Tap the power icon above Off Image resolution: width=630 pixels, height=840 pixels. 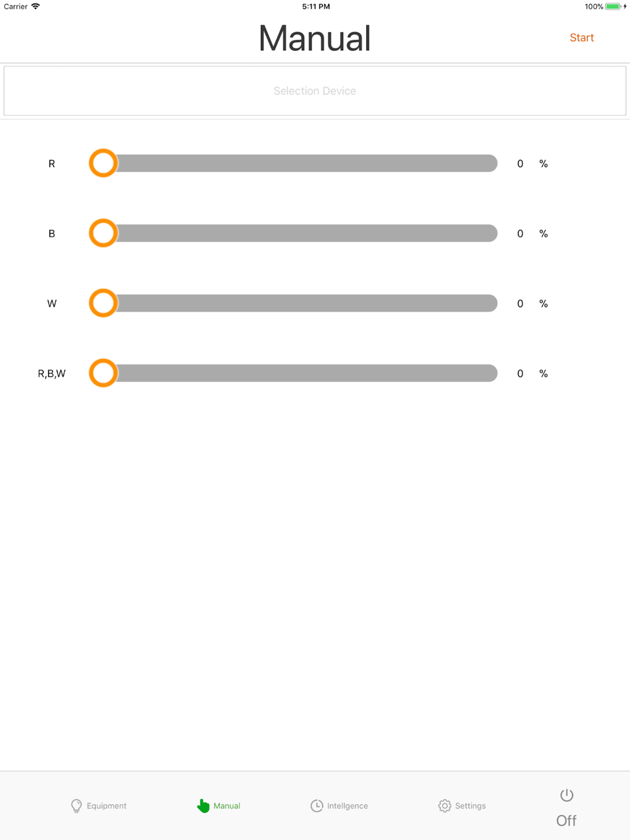566,795
